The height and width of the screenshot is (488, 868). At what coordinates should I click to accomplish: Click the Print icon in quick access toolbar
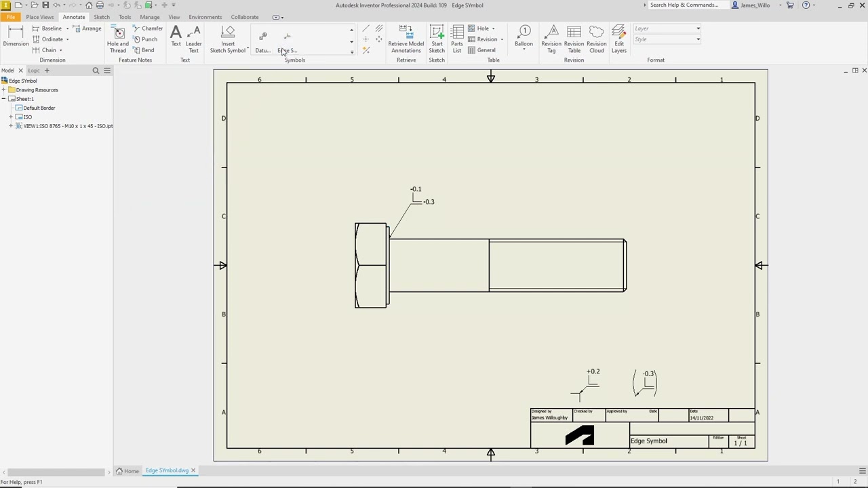[x=100, y=5]
